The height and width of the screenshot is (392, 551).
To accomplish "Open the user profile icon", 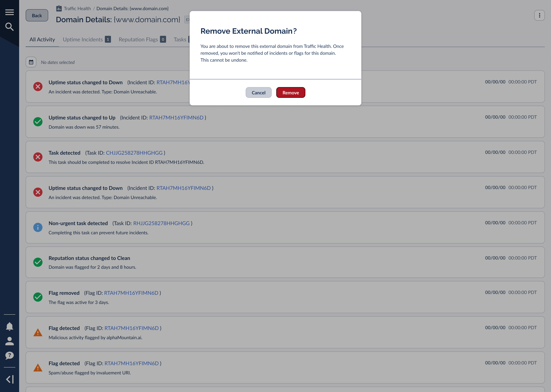I will coord(9,341).
